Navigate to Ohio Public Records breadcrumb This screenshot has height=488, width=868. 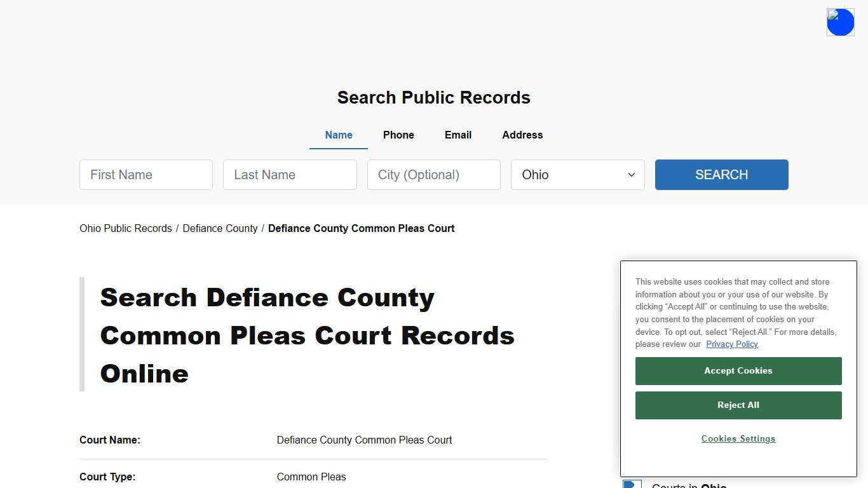(125, 228)
